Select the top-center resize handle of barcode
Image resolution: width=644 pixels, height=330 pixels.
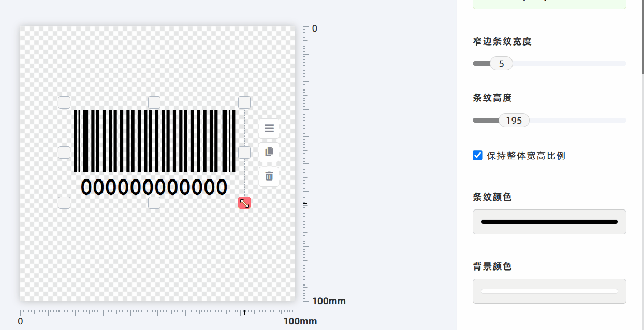154,102
